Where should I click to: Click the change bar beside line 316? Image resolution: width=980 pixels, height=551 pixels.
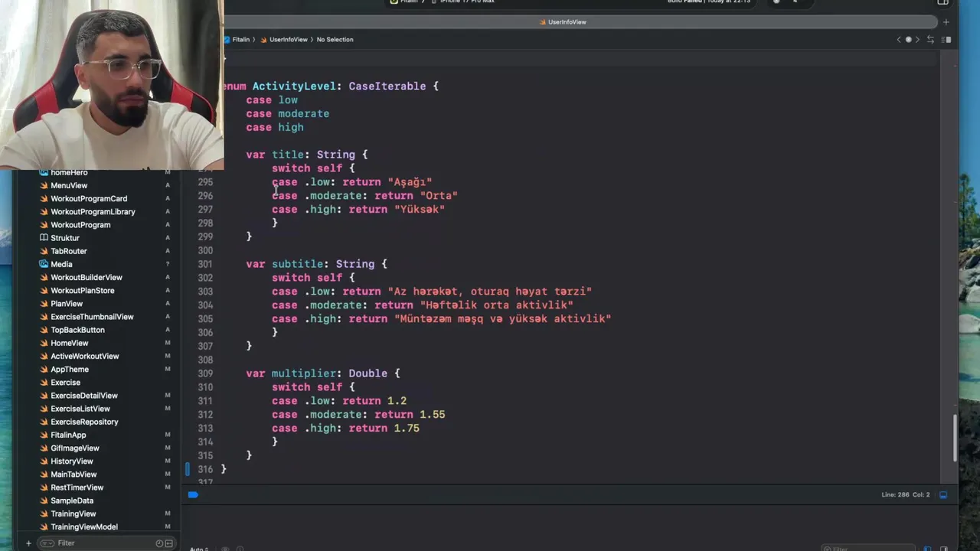pos(187,469)
